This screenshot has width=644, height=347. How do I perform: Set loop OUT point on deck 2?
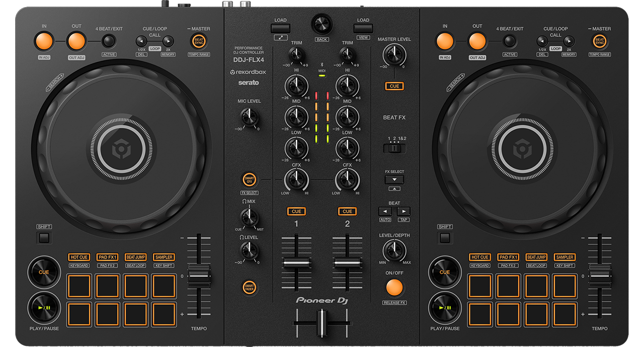tap(477, 41)
